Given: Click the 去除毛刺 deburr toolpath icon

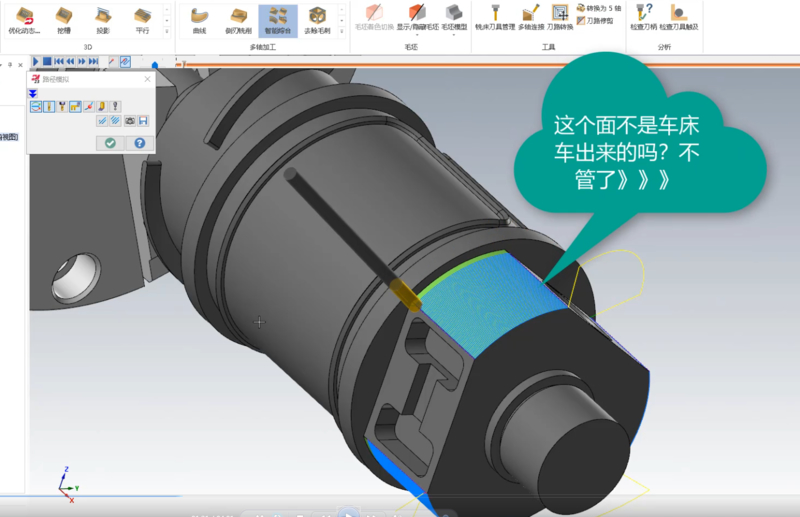Looking at the screenshot, I should tap(317, 19).
